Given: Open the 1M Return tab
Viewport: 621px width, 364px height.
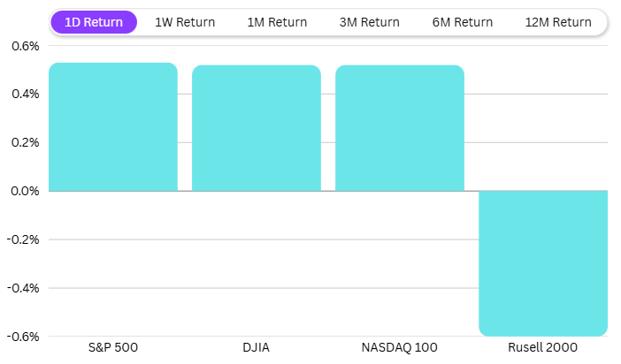Looking at the screenshot, I should click(x=277, y=22).
